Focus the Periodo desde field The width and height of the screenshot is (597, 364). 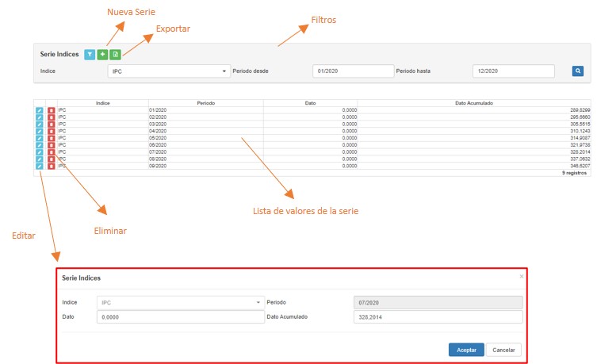[352, 71]
